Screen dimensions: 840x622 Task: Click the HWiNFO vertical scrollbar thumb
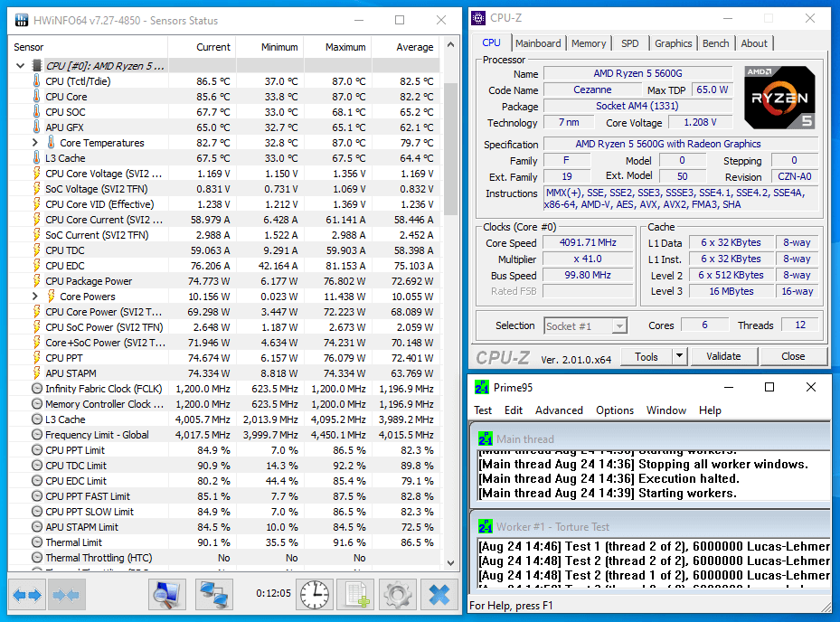click(x=450, y=149)
